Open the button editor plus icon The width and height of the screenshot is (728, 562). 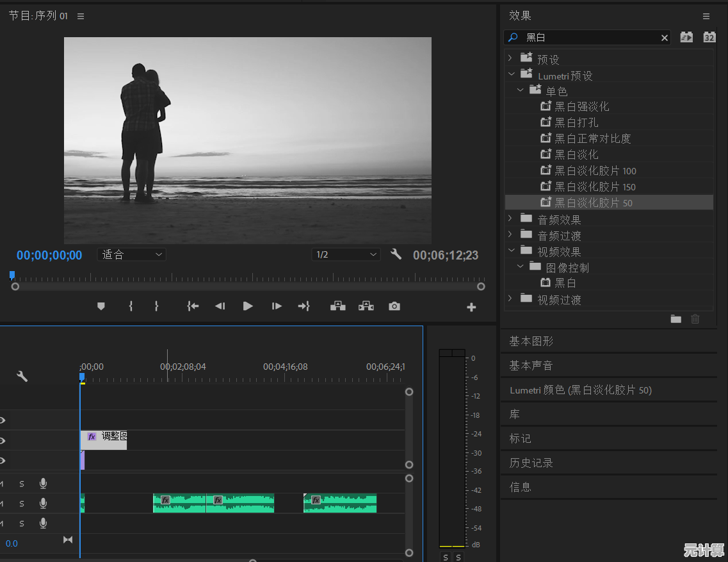(x=471, y=308)
